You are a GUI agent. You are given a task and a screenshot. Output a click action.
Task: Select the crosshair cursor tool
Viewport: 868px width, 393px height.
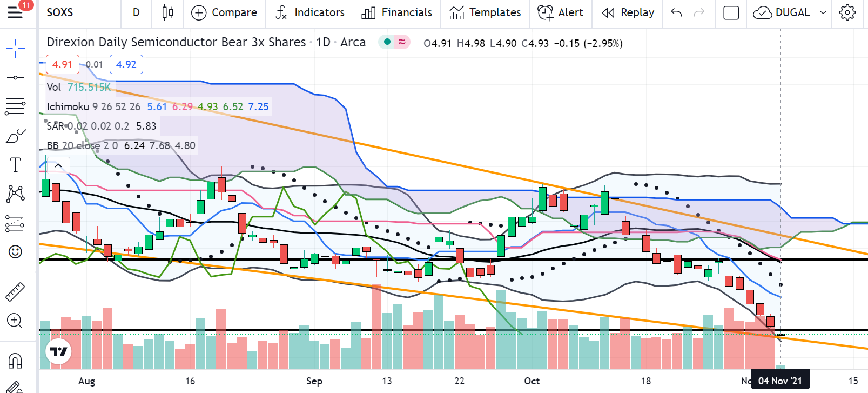pyautogui.click(x=15, y=48)
